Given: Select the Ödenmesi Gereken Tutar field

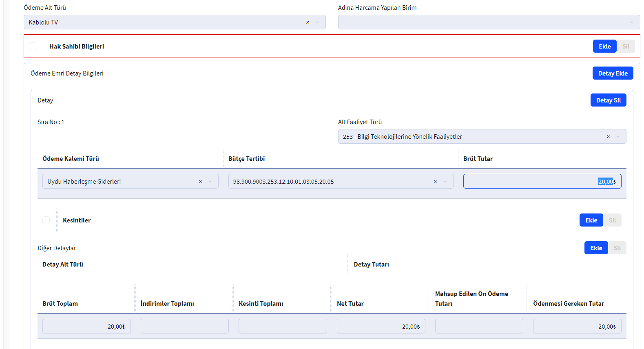Looking at the screenshot, I should (577, 327).
